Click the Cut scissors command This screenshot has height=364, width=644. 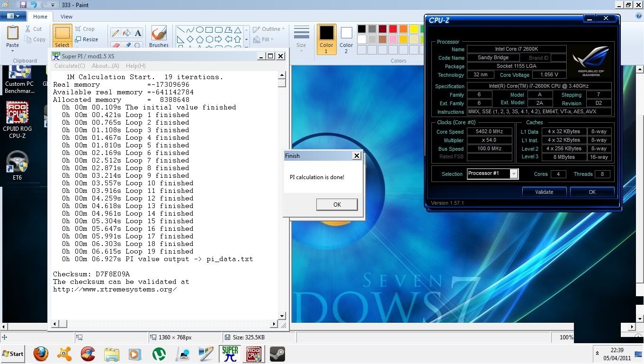pyautogui.click(x=34, y=29)
